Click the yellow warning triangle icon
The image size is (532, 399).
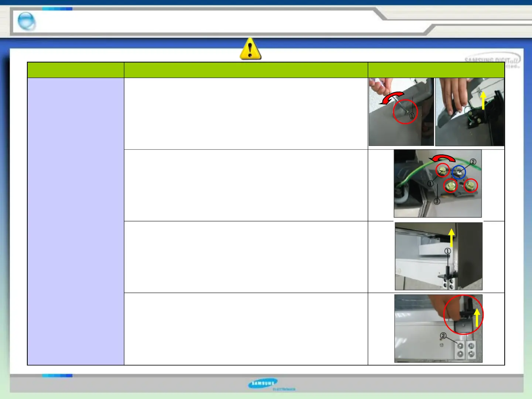[x=250, y=49]
